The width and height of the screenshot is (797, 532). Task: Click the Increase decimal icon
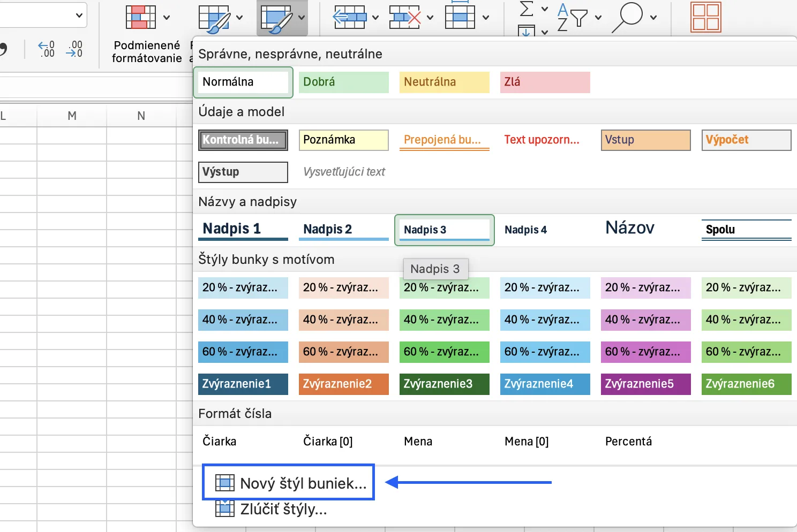pos(46,49)
